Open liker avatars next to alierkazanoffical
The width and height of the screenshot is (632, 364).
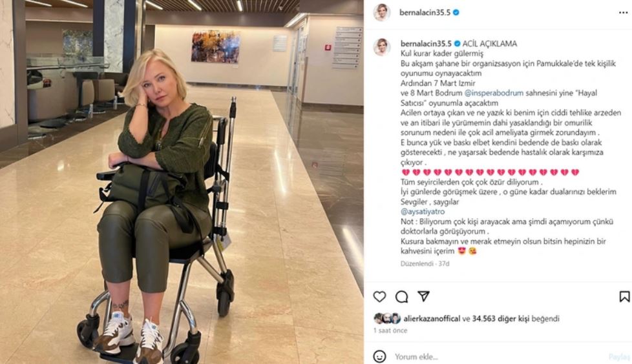(387, 319)
